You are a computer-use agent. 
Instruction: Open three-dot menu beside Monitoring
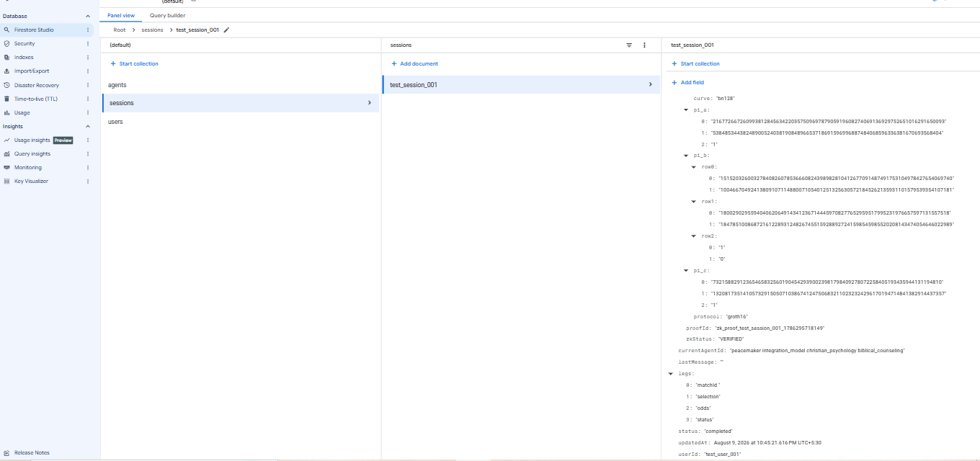tap(88, 168)
